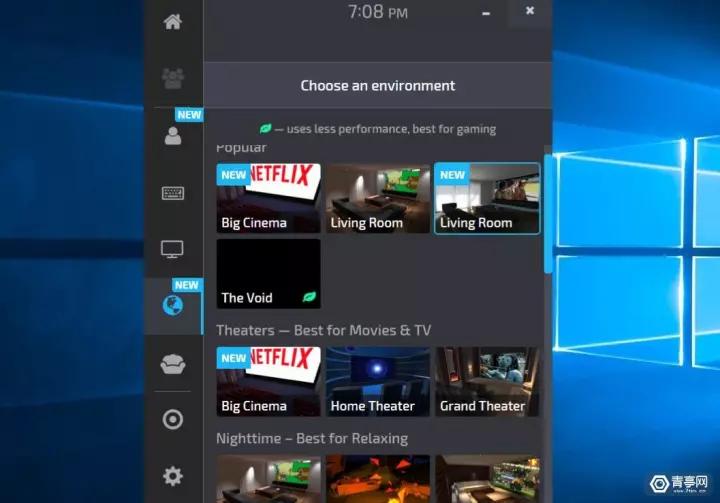Click 'Theaters — Best for Movies & TV' label
Image resolution: width=720 pixels, height=503 pixels.
coord(324,330)
